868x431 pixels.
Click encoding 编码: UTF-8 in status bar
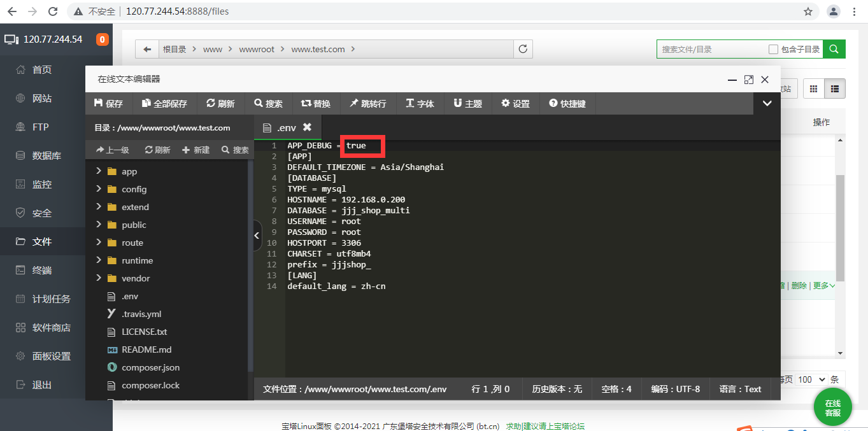pyautogui.click(x=675, y=389)
